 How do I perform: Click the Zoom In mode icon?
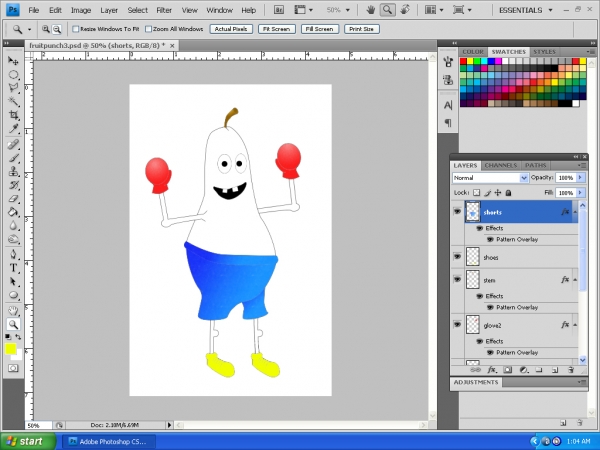pos(46,29)
